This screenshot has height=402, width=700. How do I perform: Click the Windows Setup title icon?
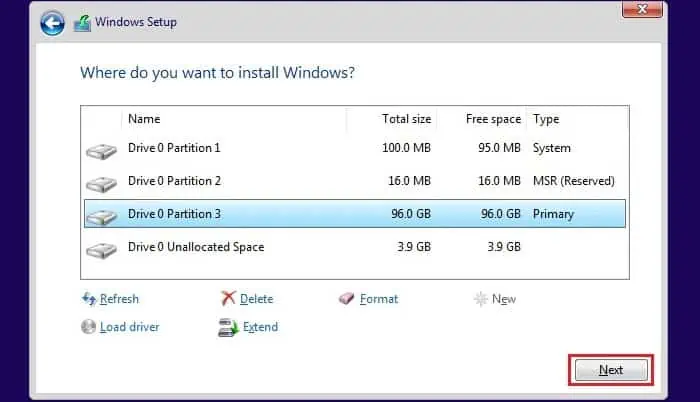pos(82,23)
